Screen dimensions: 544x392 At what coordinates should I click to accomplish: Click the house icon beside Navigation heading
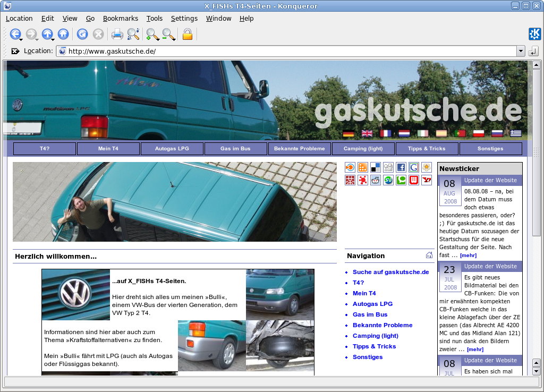point(429,255)
